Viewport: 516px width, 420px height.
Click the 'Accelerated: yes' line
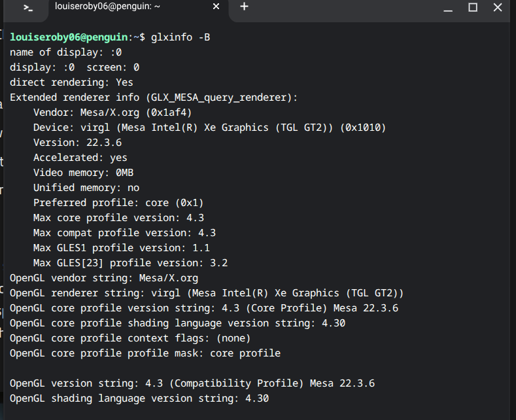coord(80,157)
